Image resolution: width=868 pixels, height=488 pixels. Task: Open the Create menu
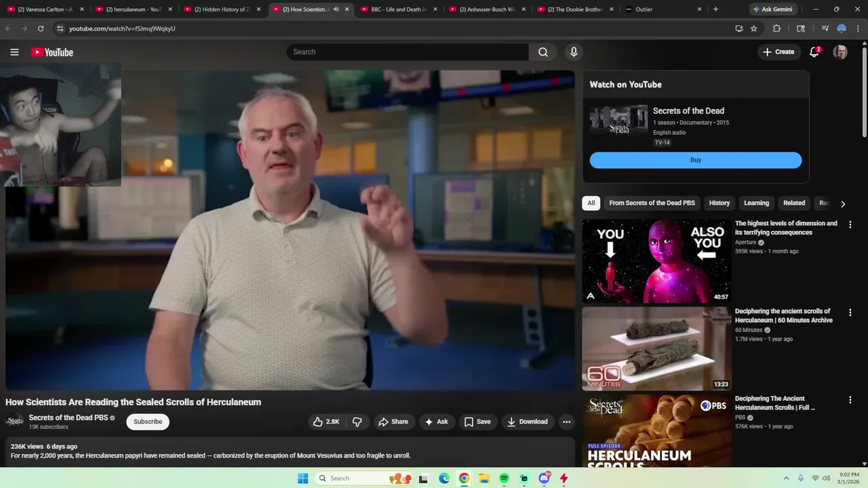pyautogui.click(x=778, y=52)
